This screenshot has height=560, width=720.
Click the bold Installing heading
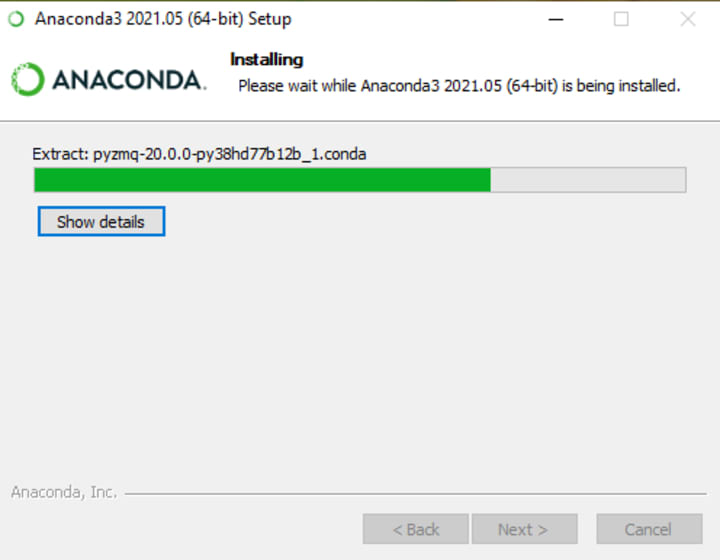pyautogui.click(x=267, y=59)
